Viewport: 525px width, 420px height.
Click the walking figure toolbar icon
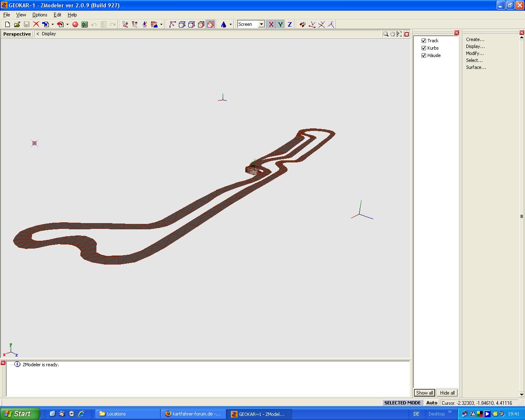click(x=144, y=25)
